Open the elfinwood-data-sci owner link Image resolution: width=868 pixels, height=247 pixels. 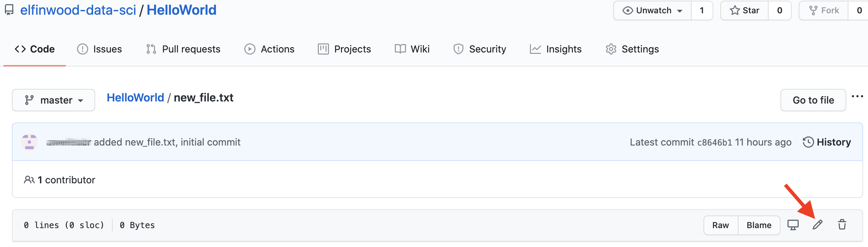(x=78, y=10)
